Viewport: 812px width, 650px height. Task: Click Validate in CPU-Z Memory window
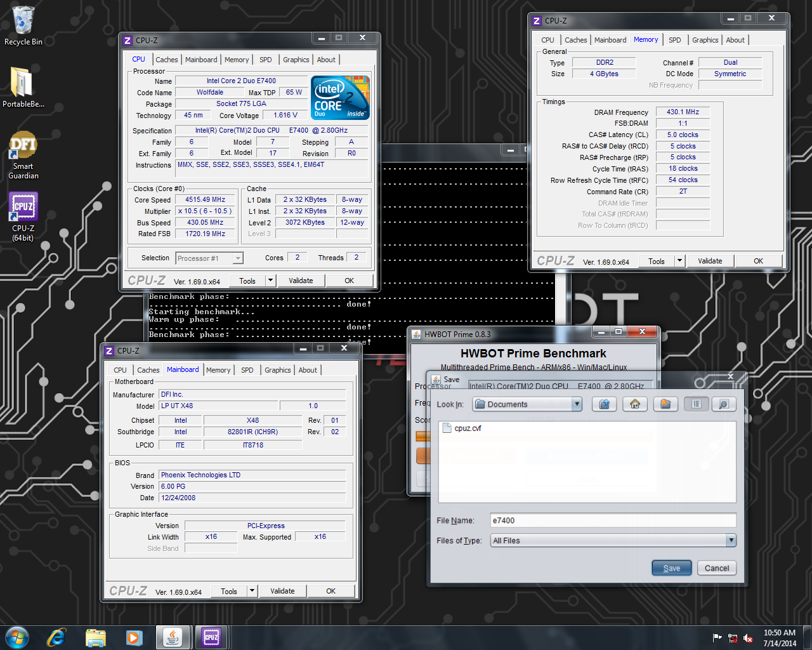coord(710,261)
